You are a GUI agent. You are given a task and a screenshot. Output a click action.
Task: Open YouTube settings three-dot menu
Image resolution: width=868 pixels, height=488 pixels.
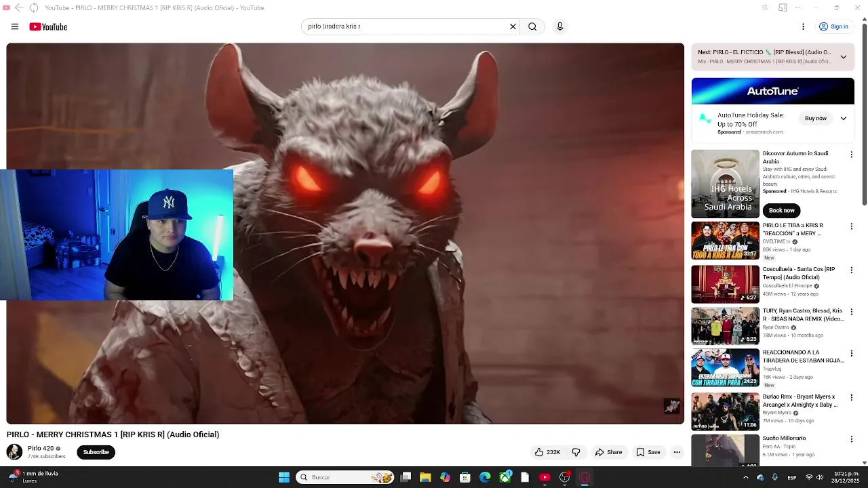click(x=803, y=26)
